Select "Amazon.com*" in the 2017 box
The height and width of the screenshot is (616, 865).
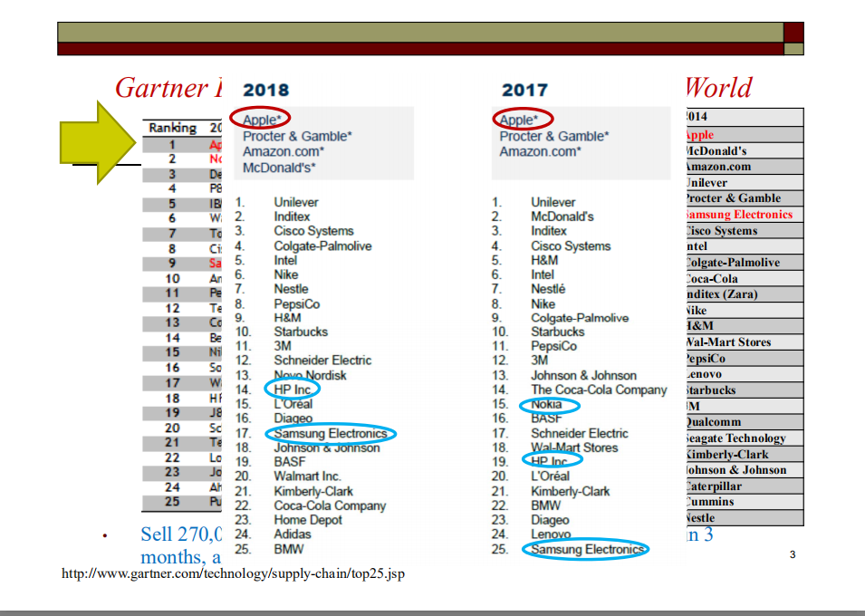[540, 152]
